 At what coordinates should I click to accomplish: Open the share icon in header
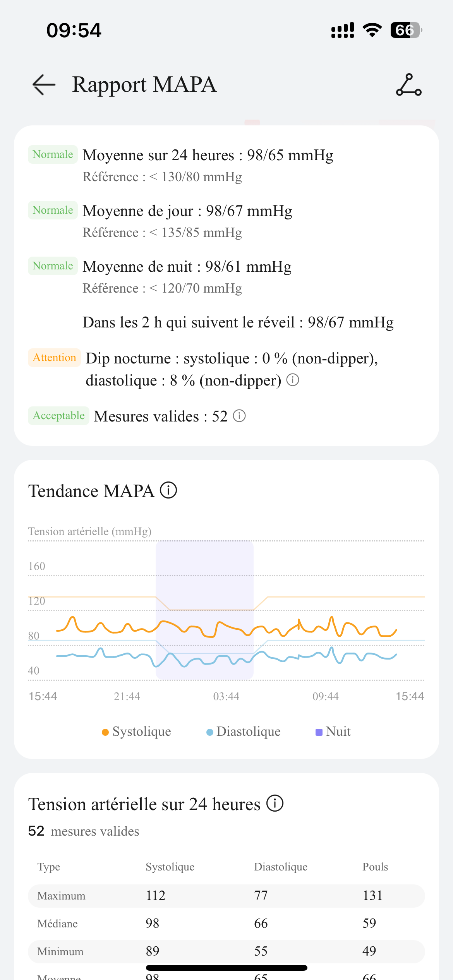(x=408, y=85)
